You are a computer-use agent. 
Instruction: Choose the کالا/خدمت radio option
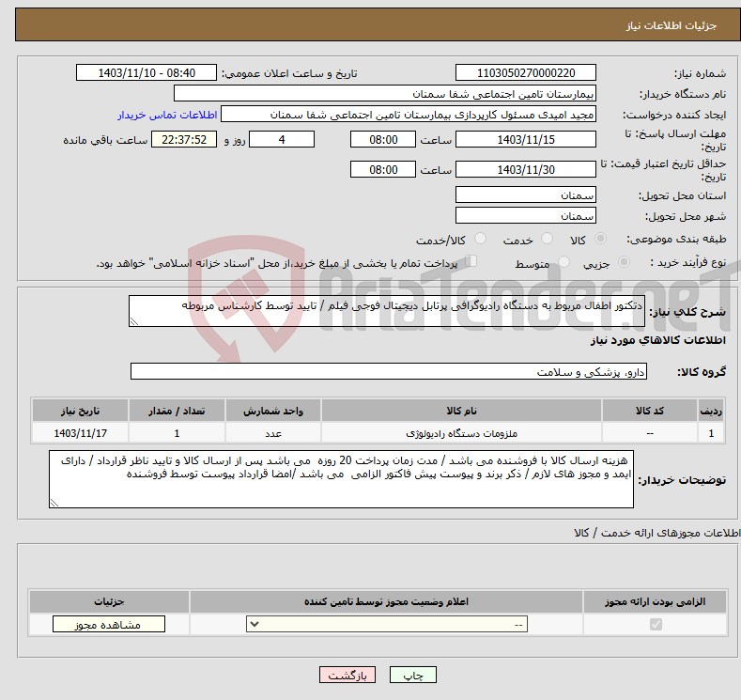tap(480, 241)
